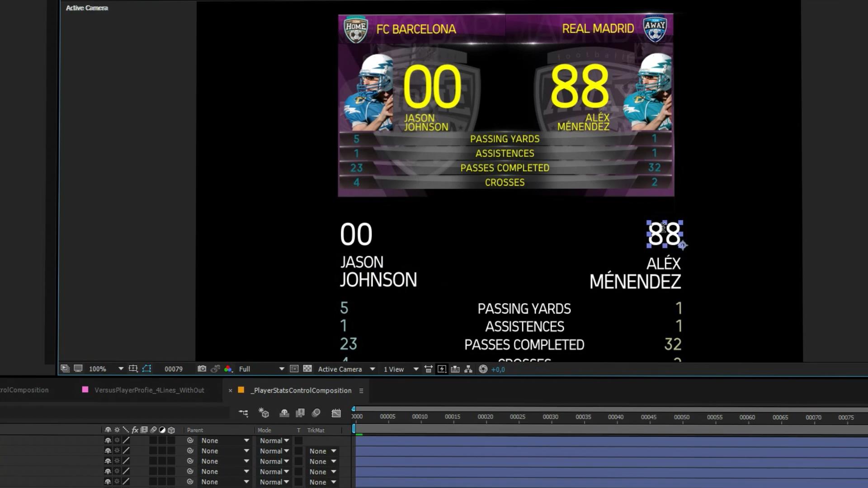This screenshot has height=488, width=868.
Task: Click time ruler at frame 00060
Action: (x=747, y=417)
